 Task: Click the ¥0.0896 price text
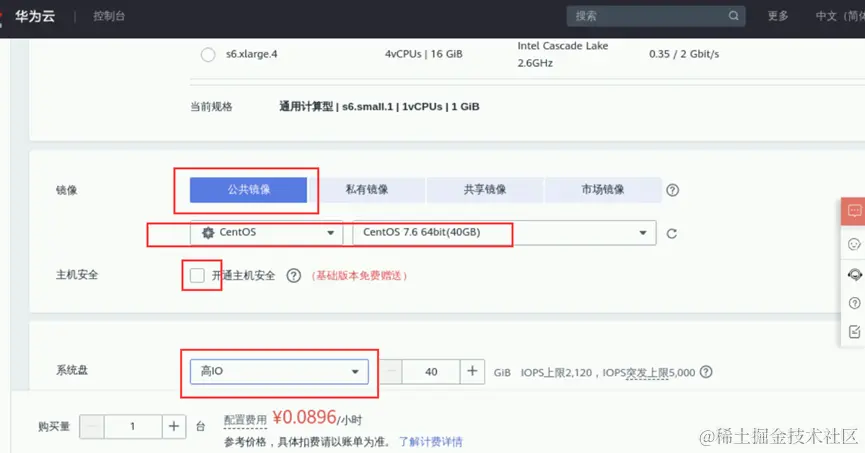[305, 417]
